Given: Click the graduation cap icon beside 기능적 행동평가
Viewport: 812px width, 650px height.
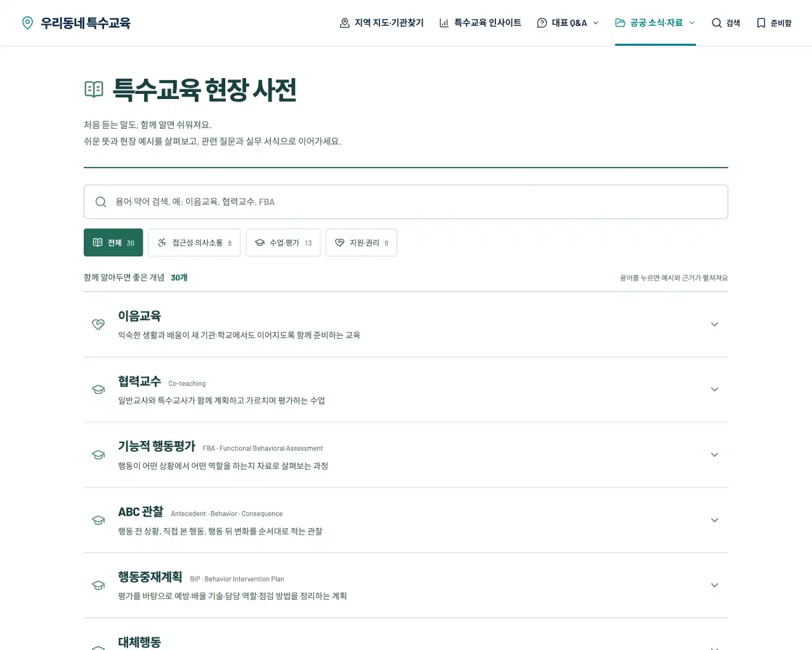Looking at the screenshot, I should [x=98, y=455].
